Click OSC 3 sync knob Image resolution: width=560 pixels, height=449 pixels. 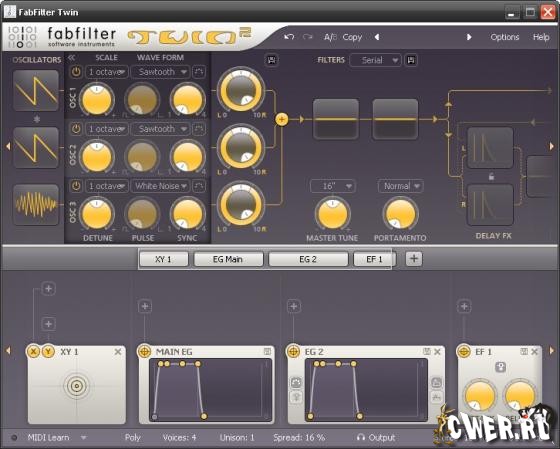(187, 214)
